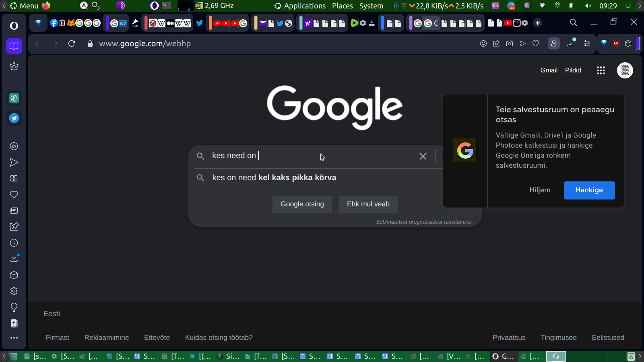Open sidebar setup three-dots menu
Viewport: 644px width, 362px height.
pos(14,338)
